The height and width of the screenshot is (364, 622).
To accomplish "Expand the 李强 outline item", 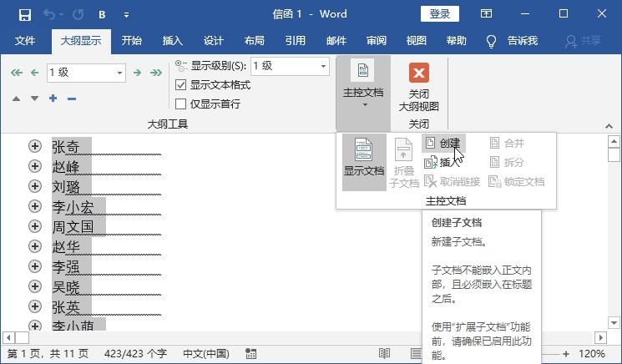I will pos(35,266).
